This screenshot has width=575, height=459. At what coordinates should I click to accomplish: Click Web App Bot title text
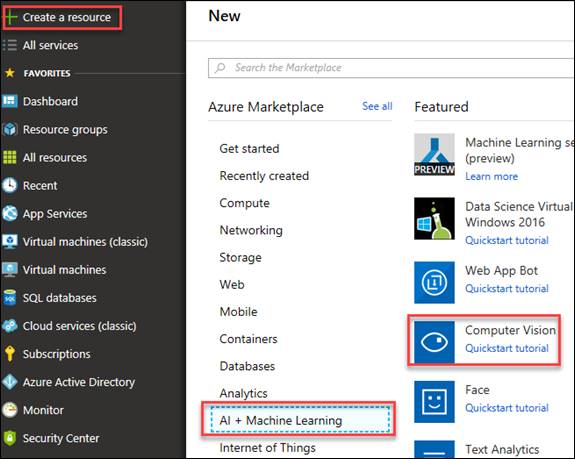[x=501, y=271]
